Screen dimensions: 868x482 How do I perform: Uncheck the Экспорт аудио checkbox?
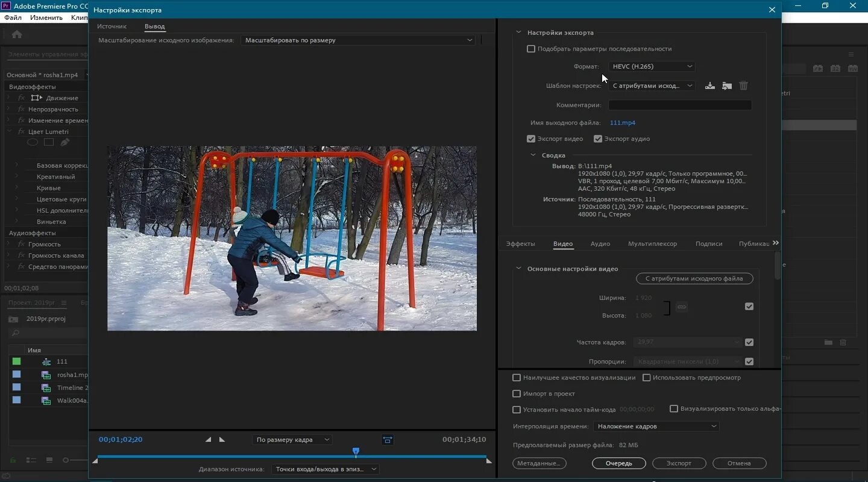(x=598, y=139)
